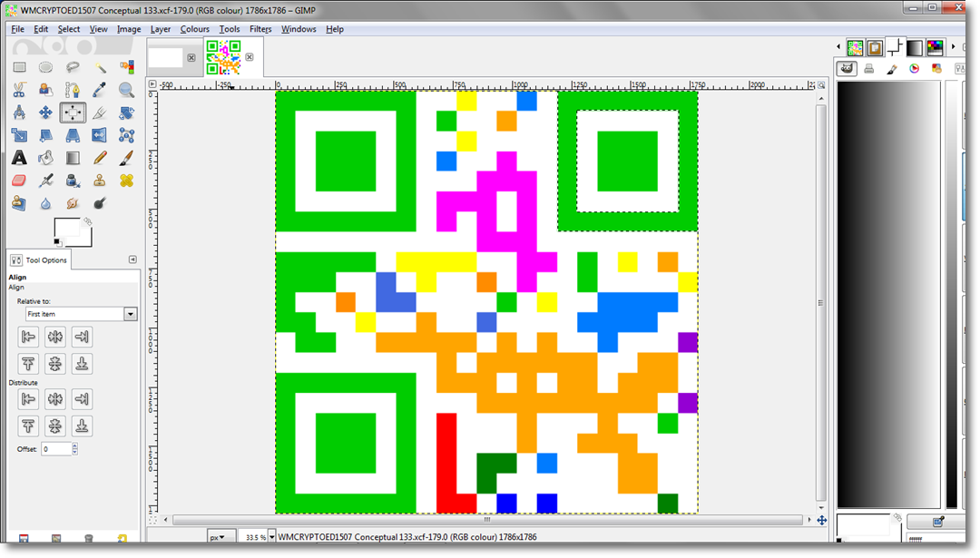Select the Flip tool
This screenshot has width=980, height=558.
(100, 135)
